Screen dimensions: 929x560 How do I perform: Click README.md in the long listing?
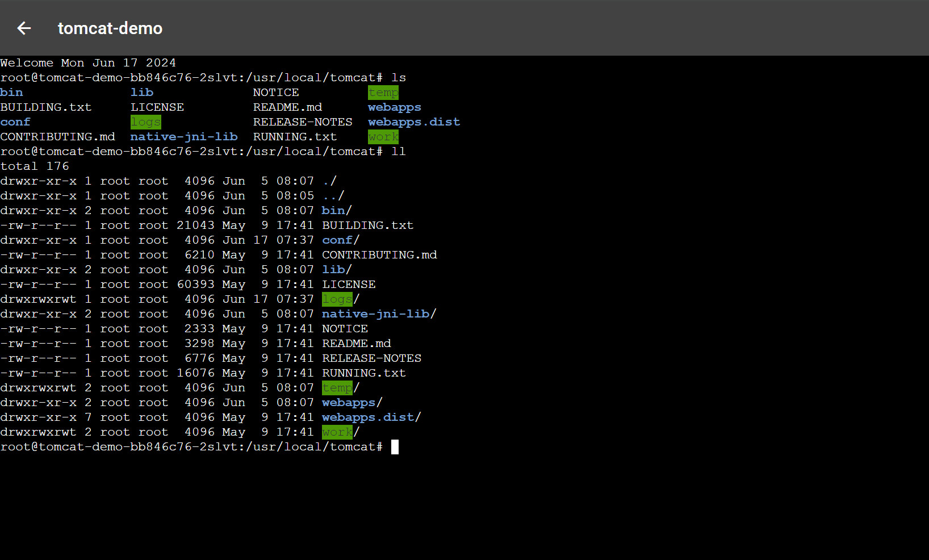tap(357, 344)
